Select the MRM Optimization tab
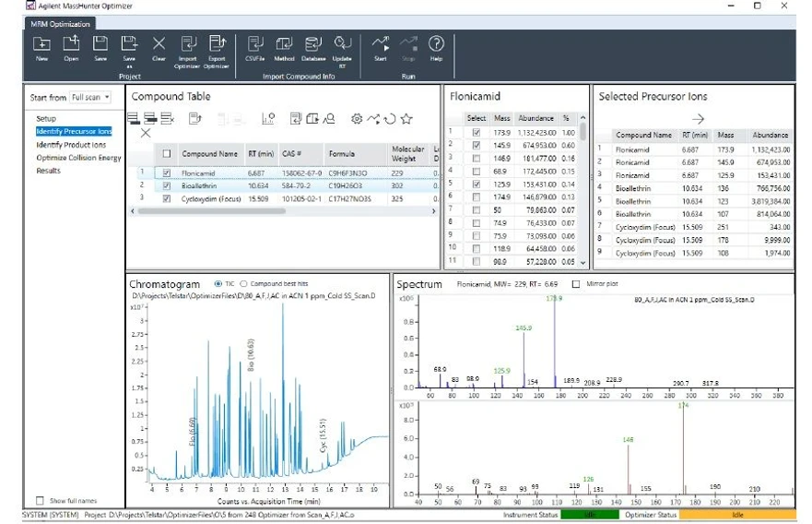 coord(60,24)
